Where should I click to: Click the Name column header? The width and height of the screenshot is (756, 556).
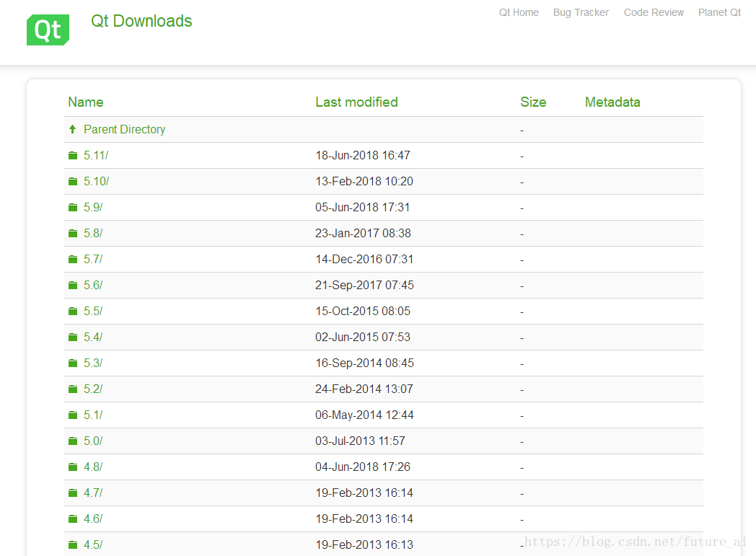tap(86, 102)
